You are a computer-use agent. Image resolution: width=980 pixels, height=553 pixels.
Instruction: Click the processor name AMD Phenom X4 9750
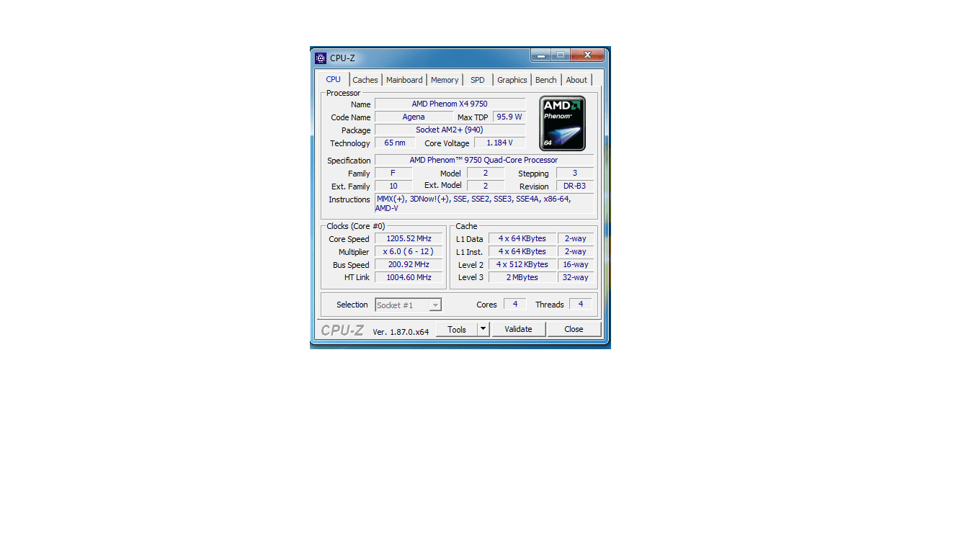[x=450, y=104]
